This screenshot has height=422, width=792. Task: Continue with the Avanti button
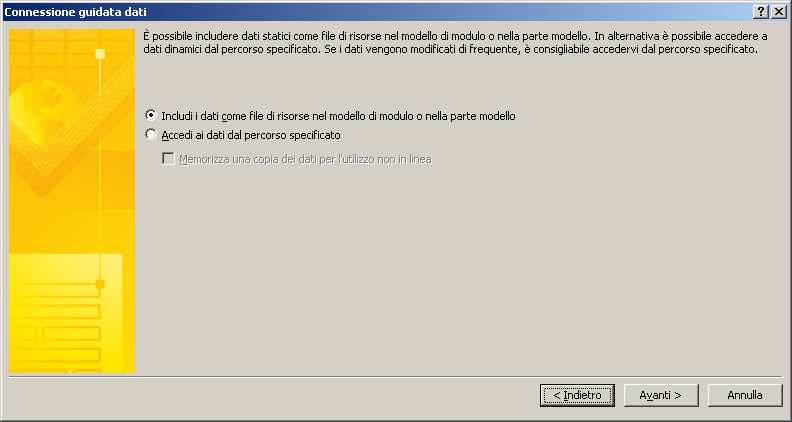tap(661, 395)
